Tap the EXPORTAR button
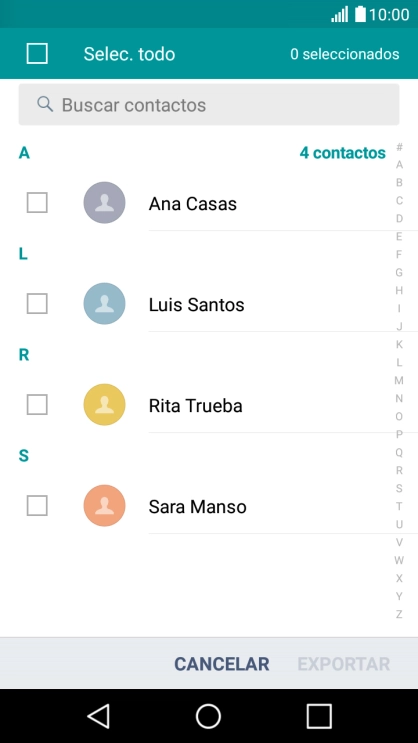418x743 pixels. tap(344, 664)
